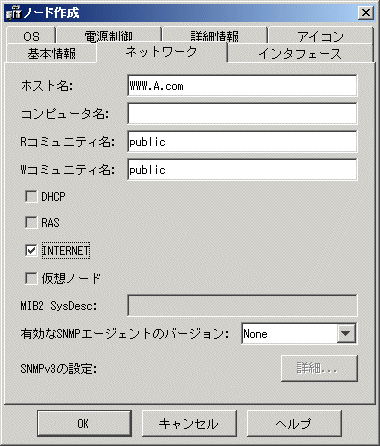Screen dimensions: 380x446
Task: Click the キャンセル button
Action: tap(189, 423)
